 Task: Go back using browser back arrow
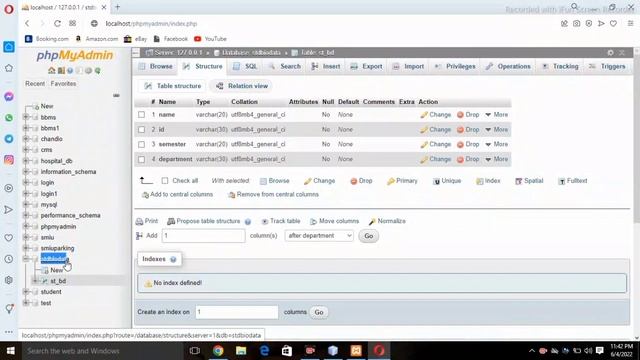point(27,24)
